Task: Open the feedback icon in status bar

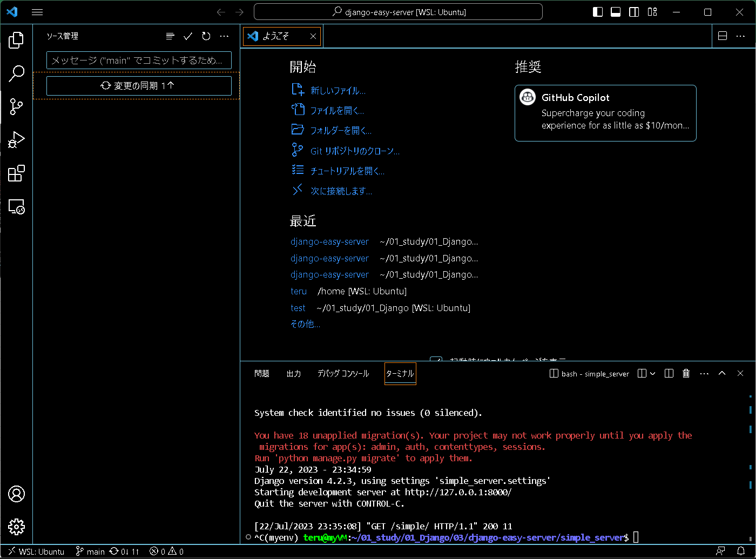Action: tap(720, 551)
